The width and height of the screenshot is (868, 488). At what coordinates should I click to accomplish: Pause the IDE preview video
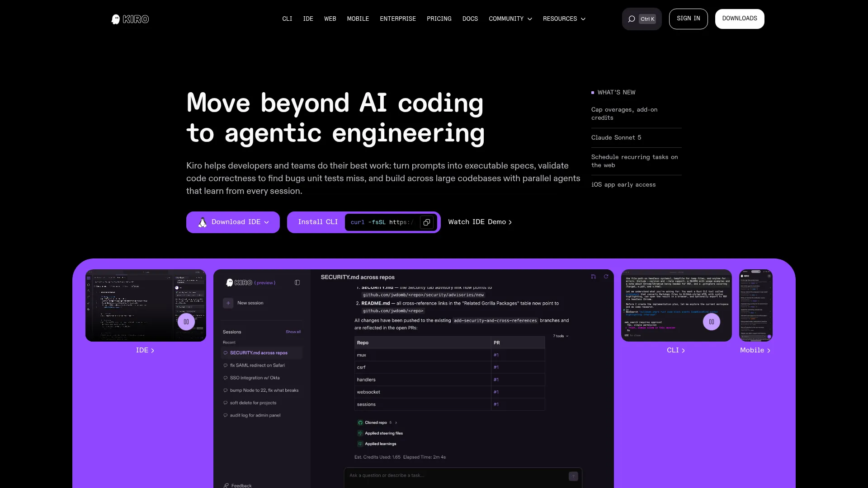(x=186, y=322)
